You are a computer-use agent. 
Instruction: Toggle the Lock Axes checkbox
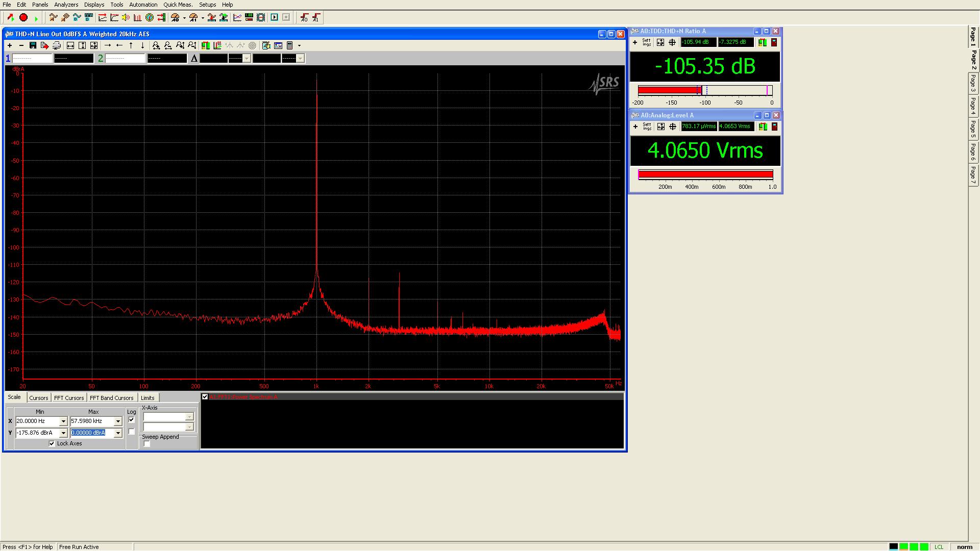click(x=52, y=443)
